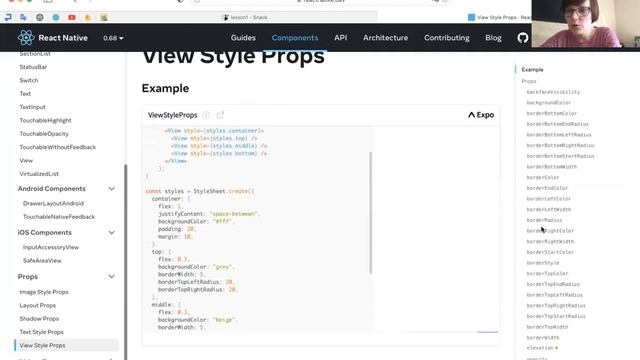Click the browser address bar
640x360 pixels.
tap(321, 1)
